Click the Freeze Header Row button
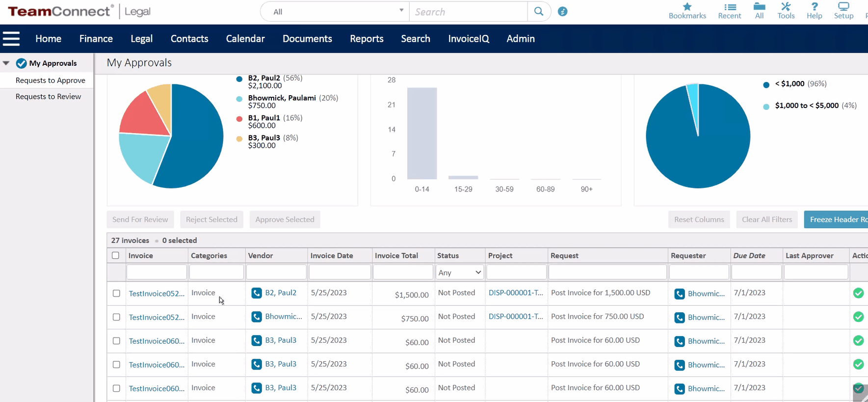Viewport: 868px width, 402px height. point(836,219)
